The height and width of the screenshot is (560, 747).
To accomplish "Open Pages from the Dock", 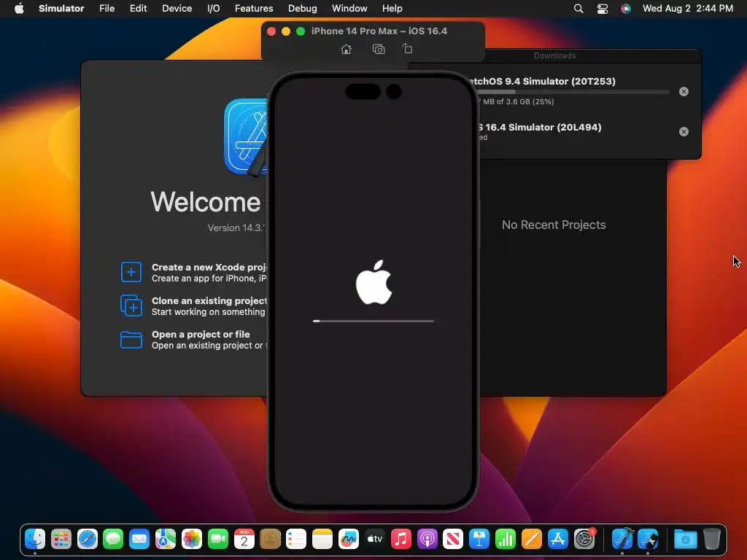I will pos(531,539).
